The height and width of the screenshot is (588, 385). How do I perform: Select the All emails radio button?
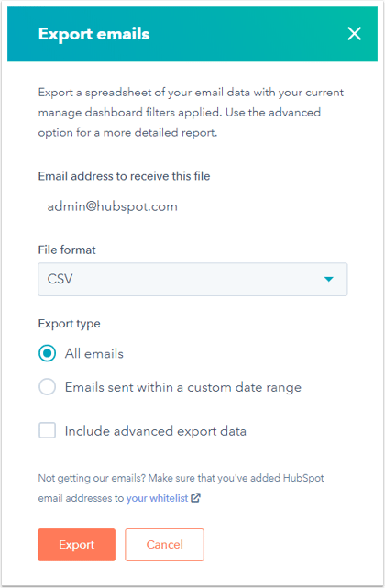tap(48, 353)
